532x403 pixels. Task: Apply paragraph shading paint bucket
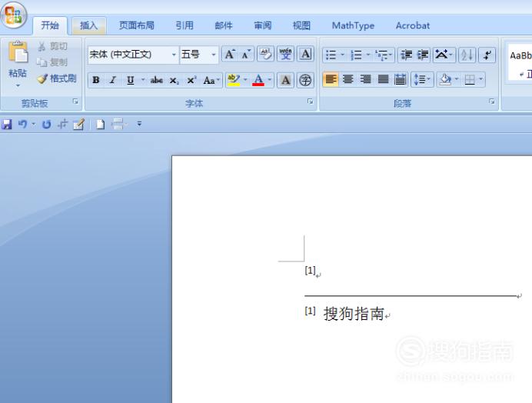pos(445,80)
